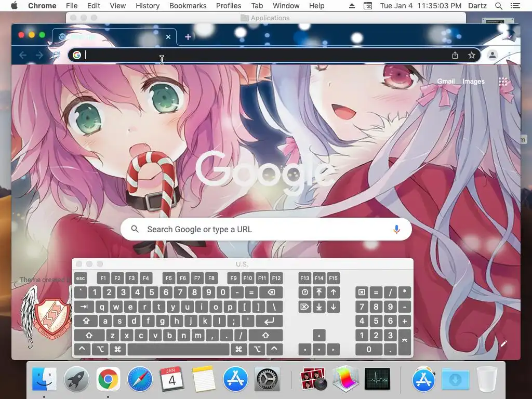The width and height of the screenshot is (532, 399).
Task: Open the Help menu
Action: 316,6
